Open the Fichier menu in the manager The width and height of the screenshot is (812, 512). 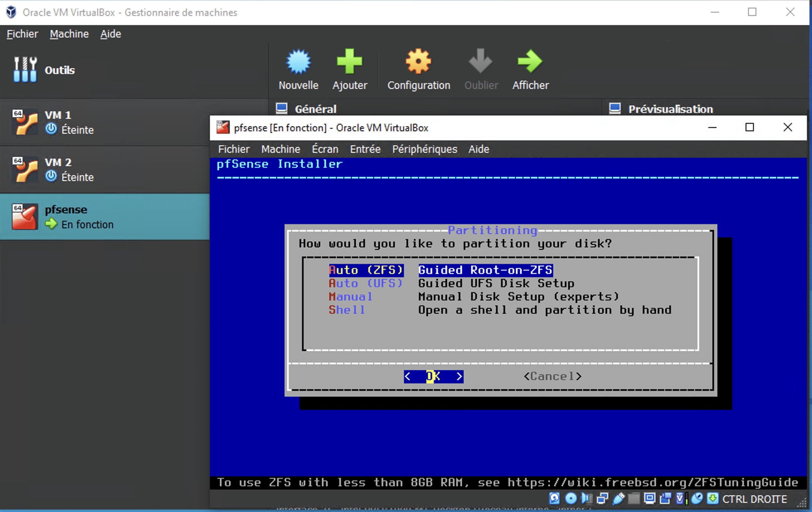tap(22, 34)
